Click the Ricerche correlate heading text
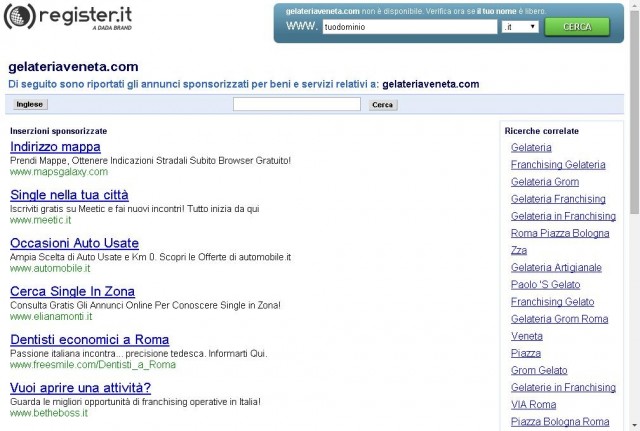The width and height of the screenshot is (640, 431). [x=542, y=131]
